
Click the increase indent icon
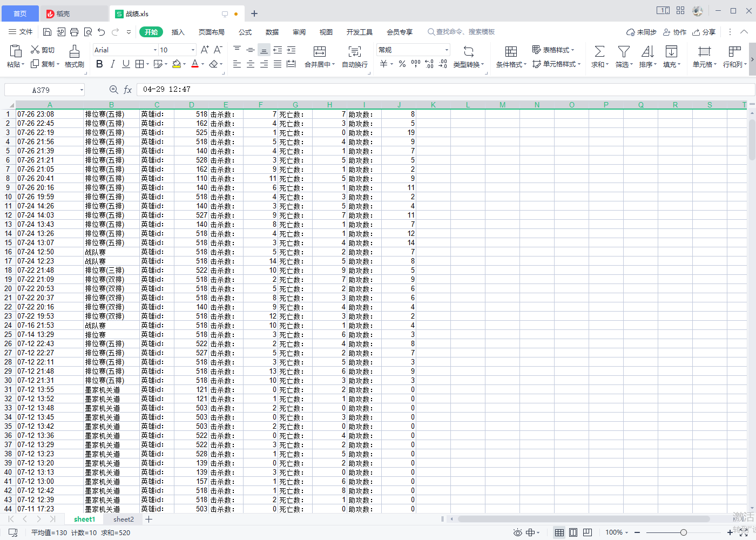291,50
